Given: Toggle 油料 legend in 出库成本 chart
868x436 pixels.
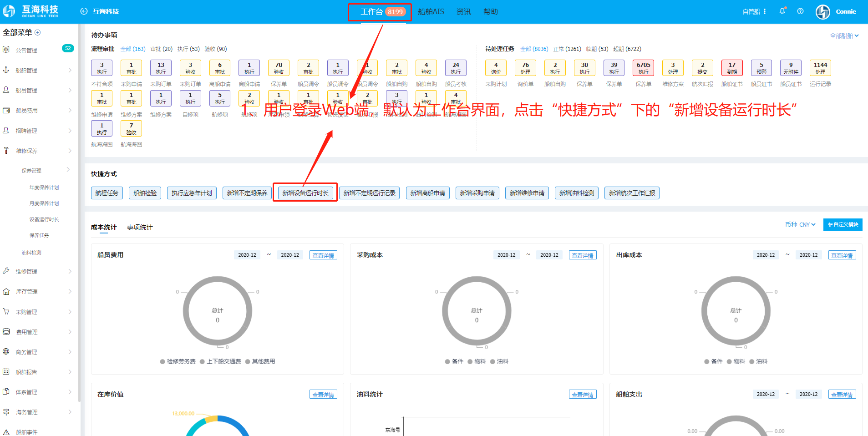Looking at the screenshot, I should point(758,361).
